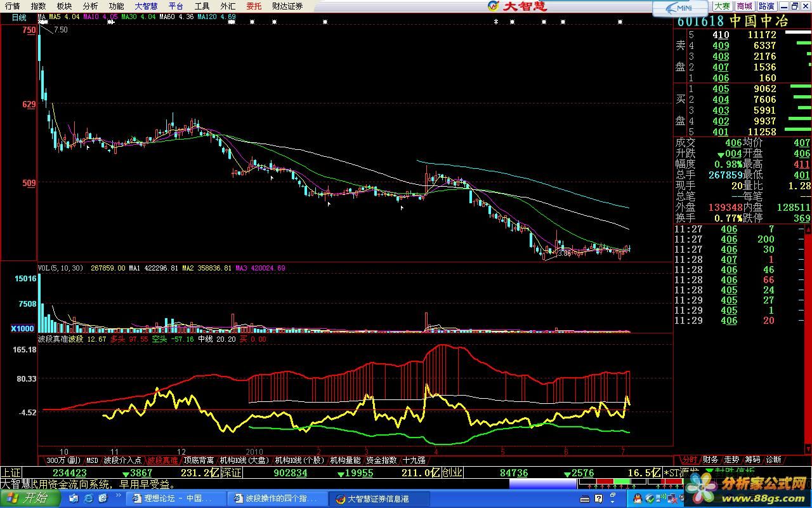812x508 pixels.
Task: Open the 板块 menu
Action: point(64,6)
